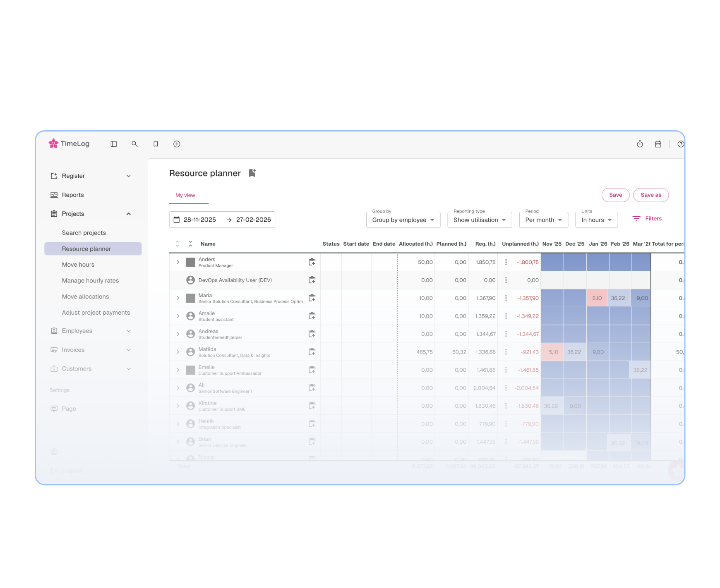The width and height of the screenshot is (720, 588).
Task: Start the time tracker stopwatch icon
Action: (x=640, y=144)
